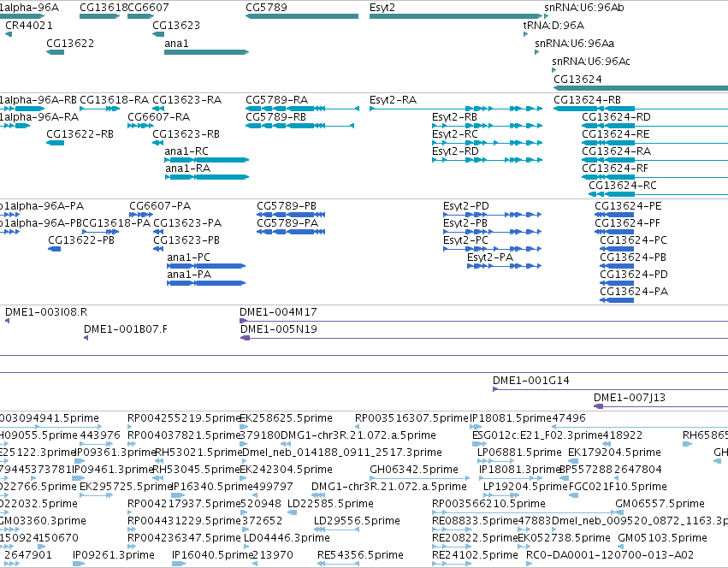The image size is (728, 568).
Task: Click the CG6607 gene label
Action: (x=148, y=8)
